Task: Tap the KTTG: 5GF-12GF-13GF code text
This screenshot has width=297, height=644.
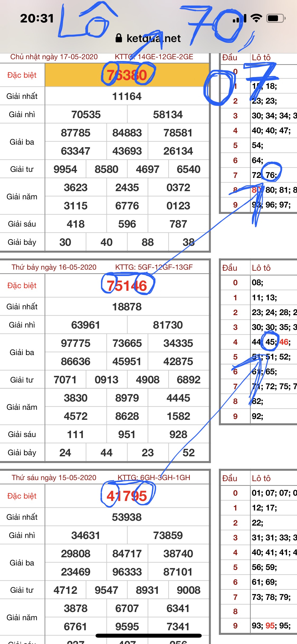Action: coord(154,267)
